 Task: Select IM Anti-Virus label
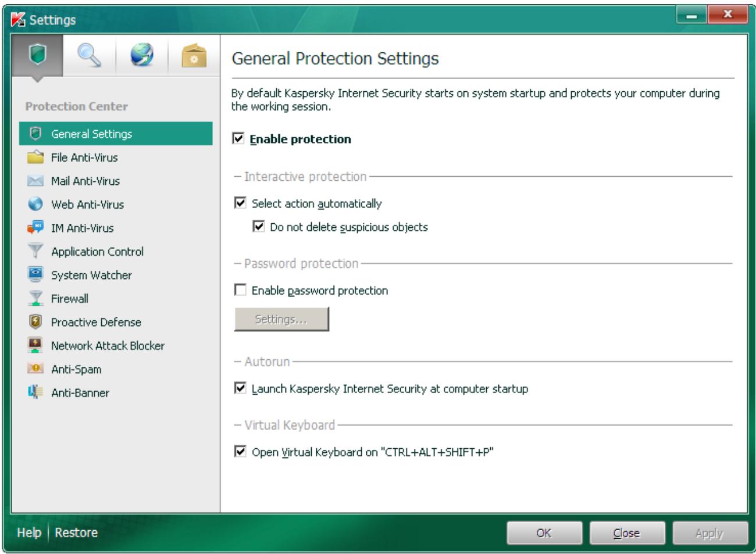(x=82, y=228)
